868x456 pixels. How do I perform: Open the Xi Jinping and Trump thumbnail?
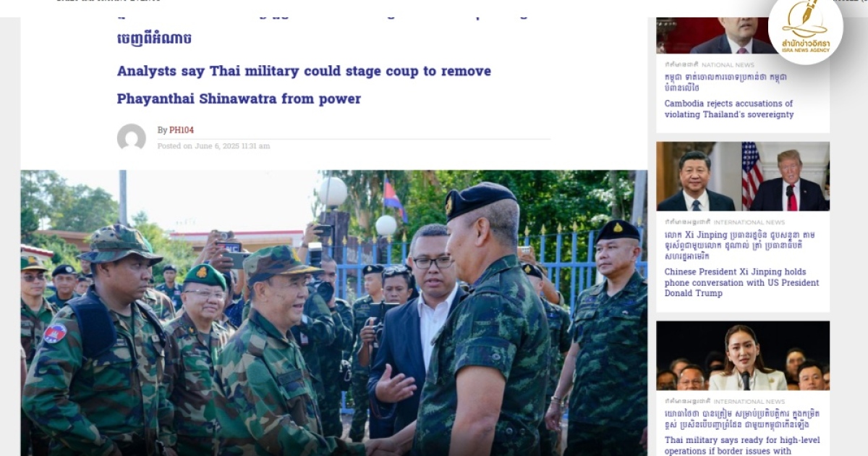click(x=743, y=176)
